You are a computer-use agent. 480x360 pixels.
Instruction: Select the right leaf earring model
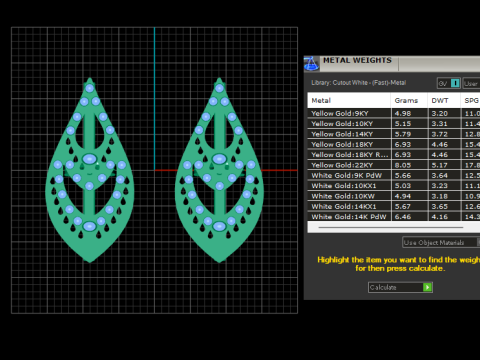[219, 170]
